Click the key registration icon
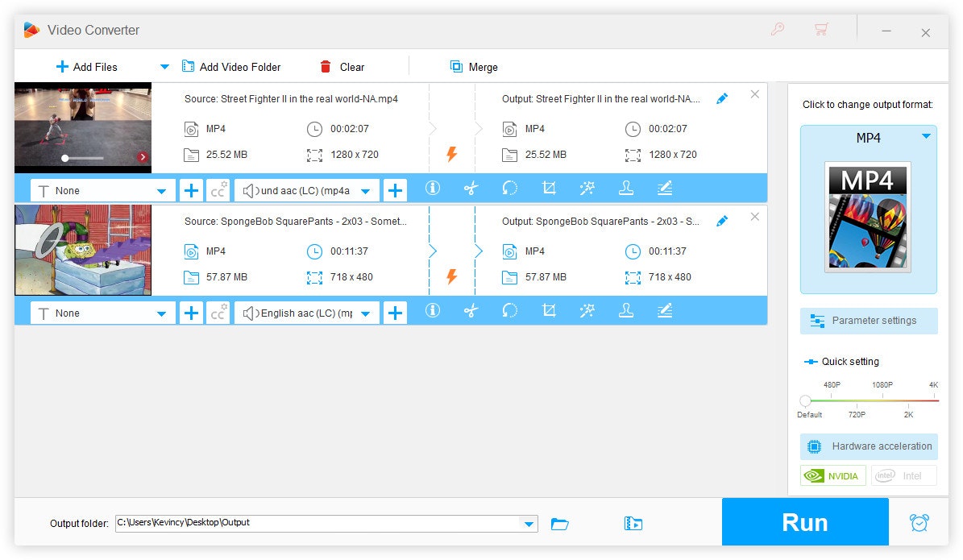 (778, 29)
